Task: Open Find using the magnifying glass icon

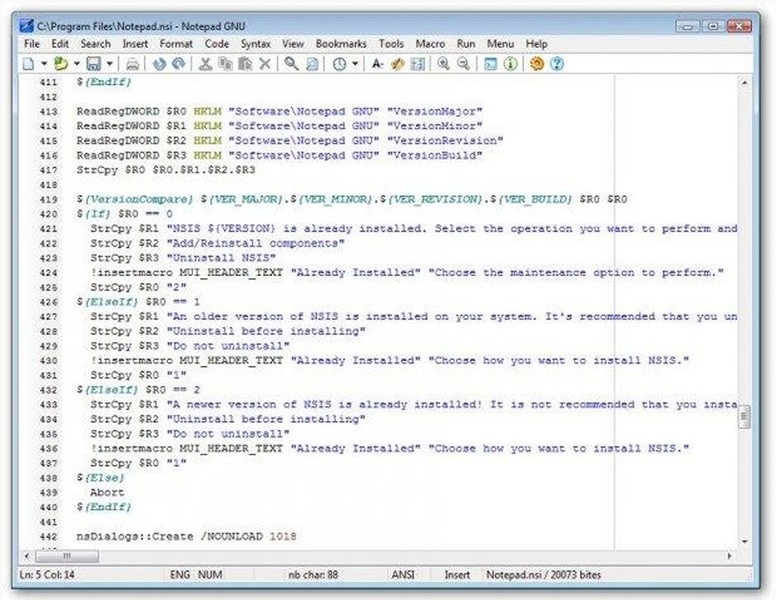Action: pyautogui.click(x=291, y=64)
